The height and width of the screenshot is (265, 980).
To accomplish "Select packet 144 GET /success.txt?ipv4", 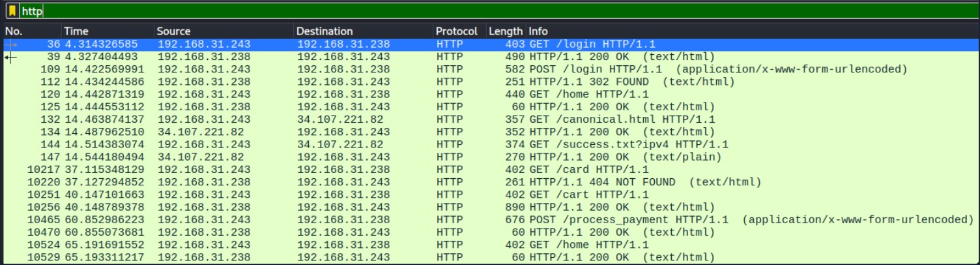I will 490,144.
